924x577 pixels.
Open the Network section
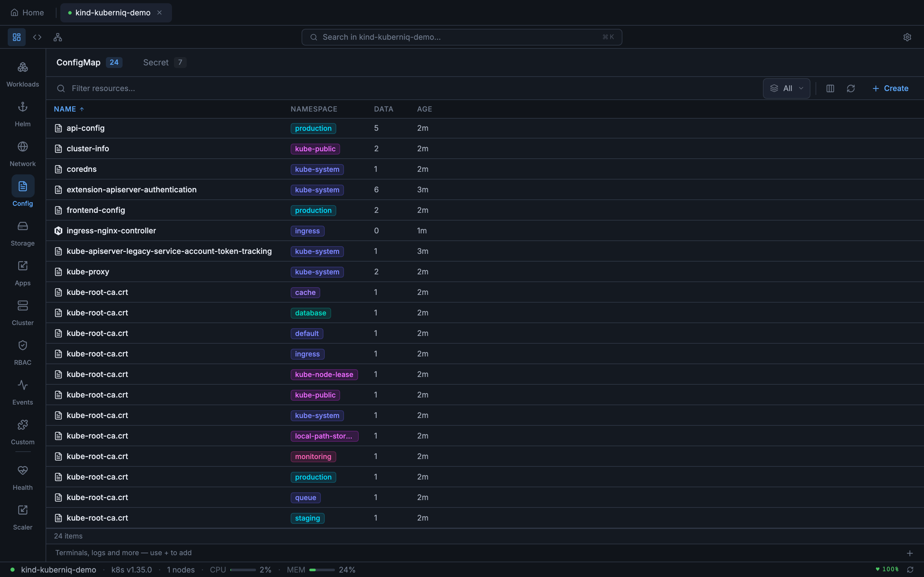click(22, 154)
